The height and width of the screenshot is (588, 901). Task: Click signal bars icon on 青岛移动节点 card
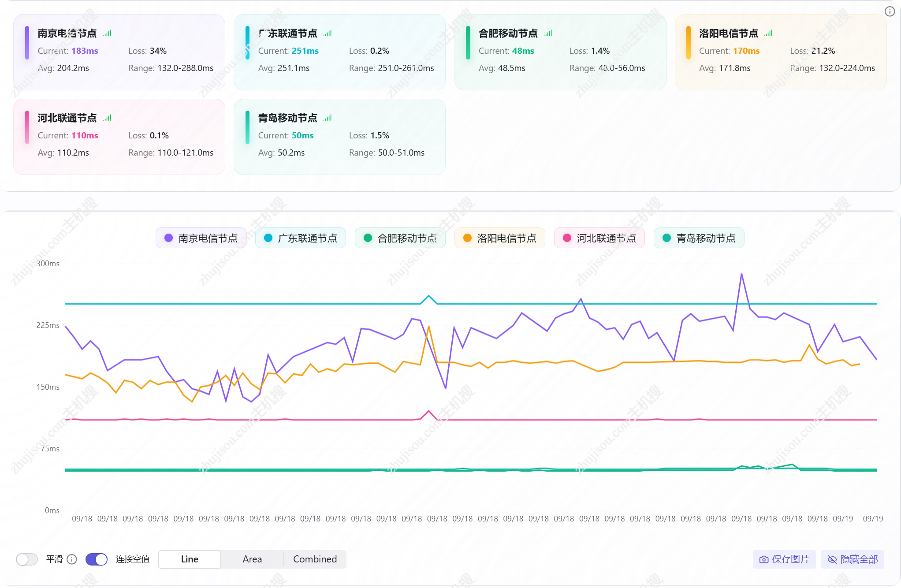328,118
